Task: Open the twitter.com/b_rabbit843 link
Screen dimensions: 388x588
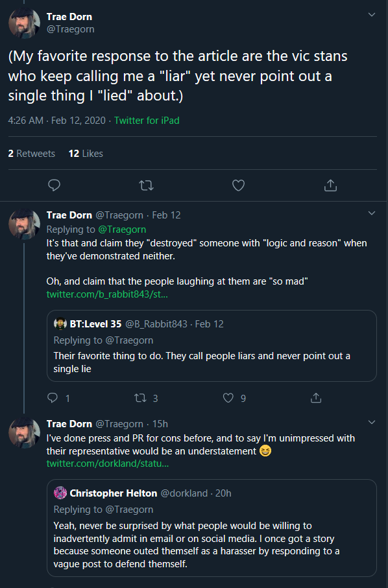Action: [107, 294]
